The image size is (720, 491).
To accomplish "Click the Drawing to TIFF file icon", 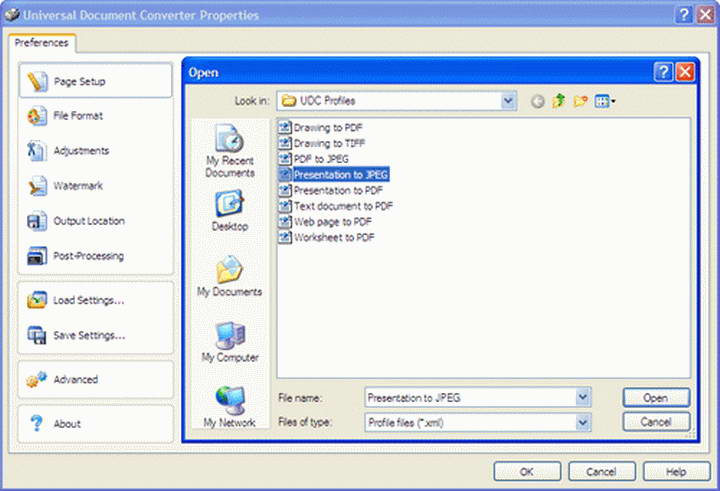I will coord(285,143).
